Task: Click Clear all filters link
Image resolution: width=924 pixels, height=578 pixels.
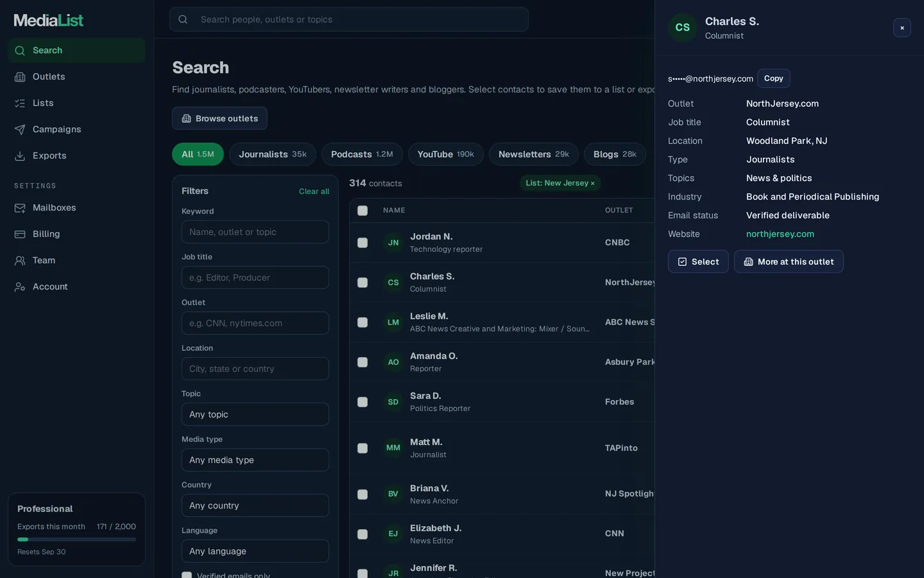Action: (314, 191)
